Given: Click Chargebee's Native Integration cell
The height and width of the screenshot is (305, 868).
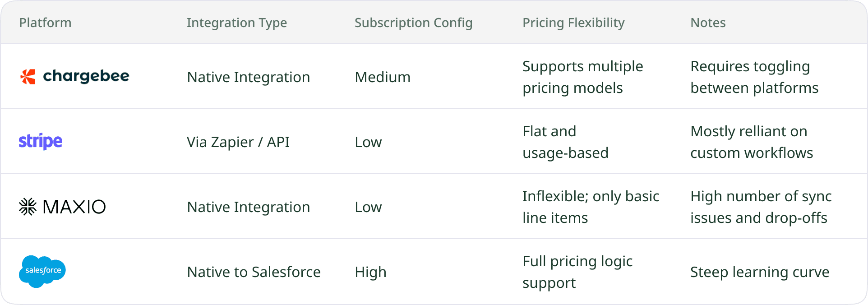Looking at the screenshot, I should tap(249, 77).
